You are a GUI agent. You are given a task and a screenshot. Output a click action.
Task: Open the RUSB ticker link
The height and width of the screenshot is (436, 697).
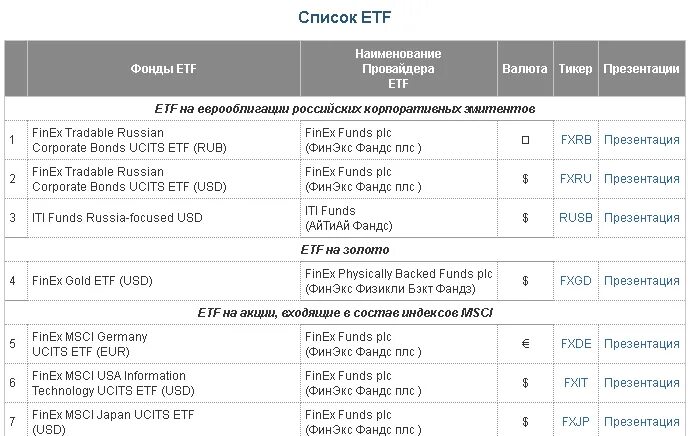(576, 218)
